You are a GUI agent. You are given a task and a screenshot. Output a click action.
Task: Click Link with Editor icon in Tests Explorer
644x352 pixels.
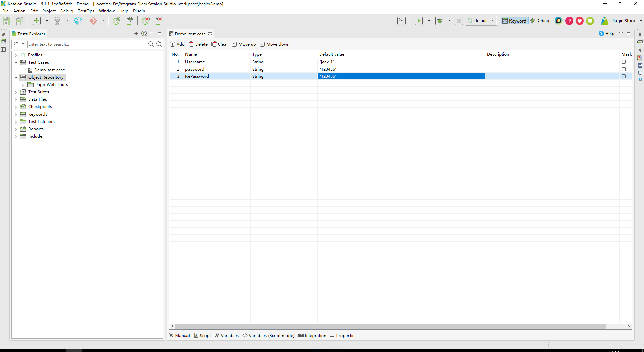[x=144, y=33]
